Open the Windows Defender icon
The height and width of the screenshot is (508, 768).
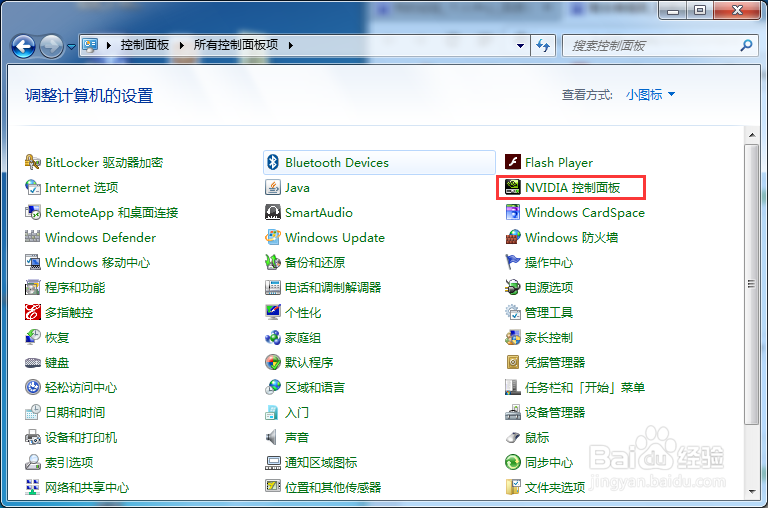coord(32,237)
